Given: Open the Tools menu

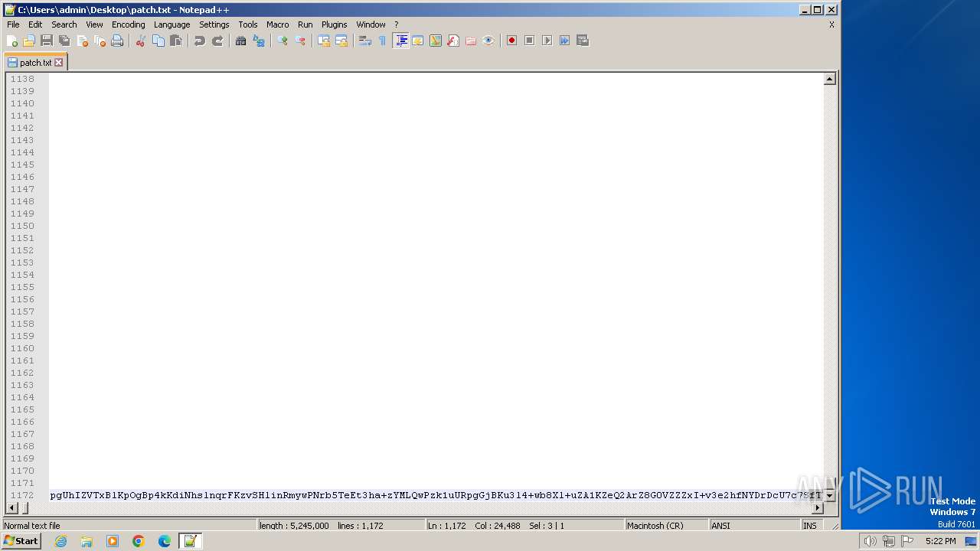Looking at the screenshot, I should pos(248,24).
